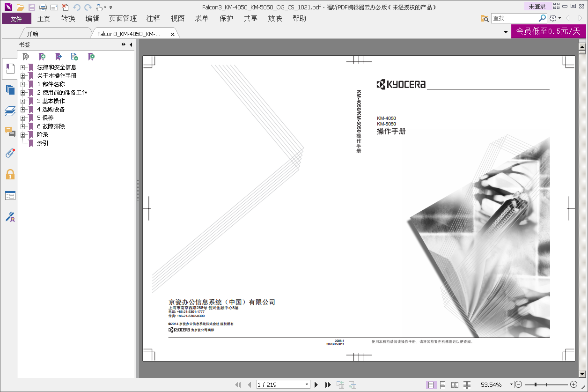Go to the next page with the arrow

tap(316, 385)
